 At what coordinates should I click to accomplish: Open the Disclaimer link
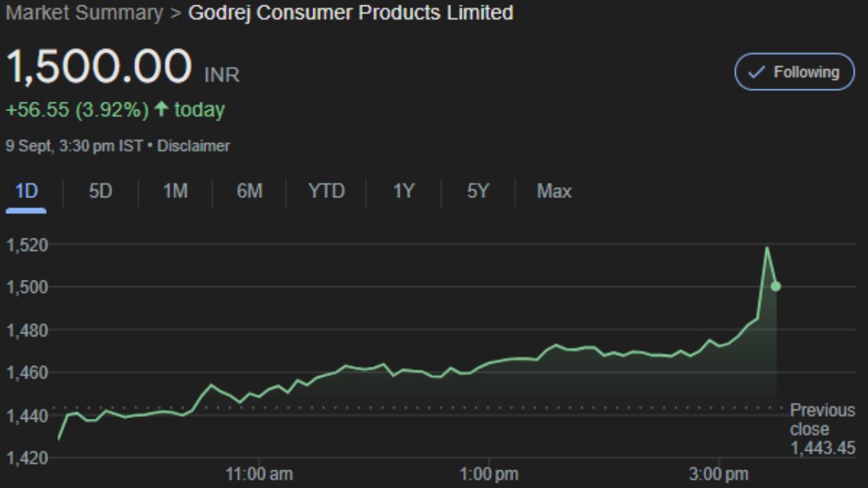coord(193,146)
